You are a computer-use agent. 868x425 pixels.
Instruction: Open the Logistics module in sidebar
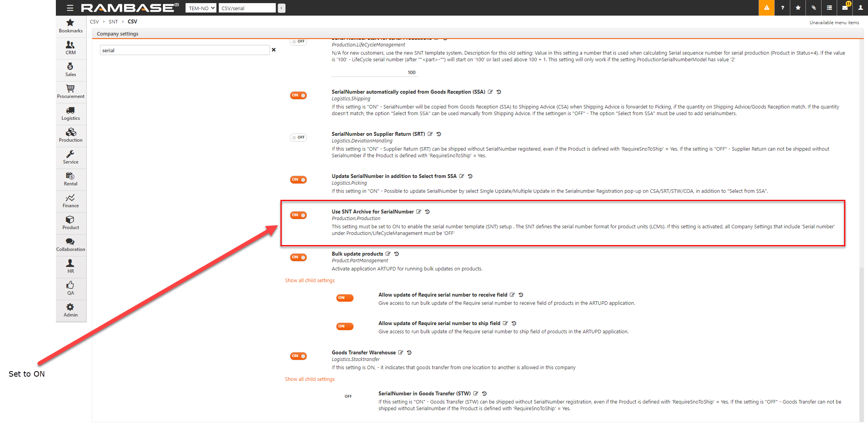71,114
